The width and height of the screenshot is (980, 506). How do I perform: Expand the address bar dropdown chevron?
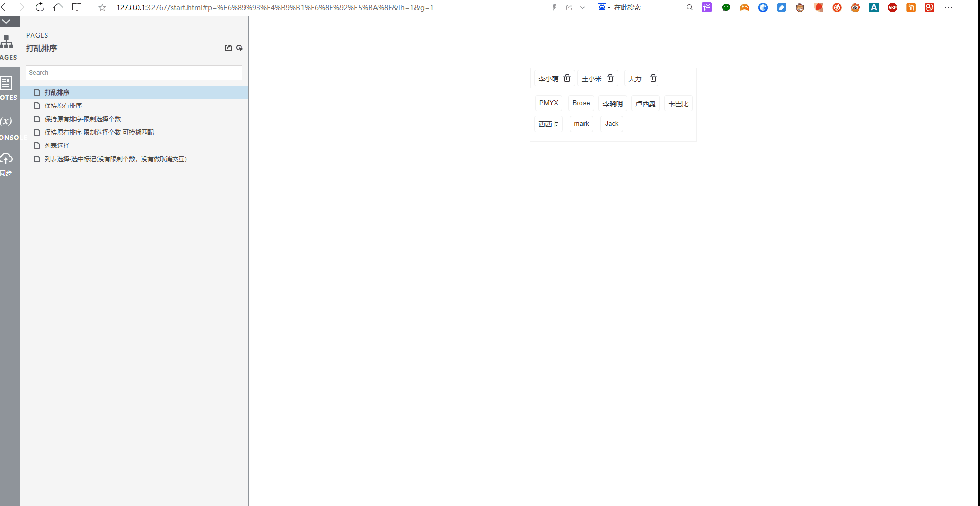click(x=582, y=7)
